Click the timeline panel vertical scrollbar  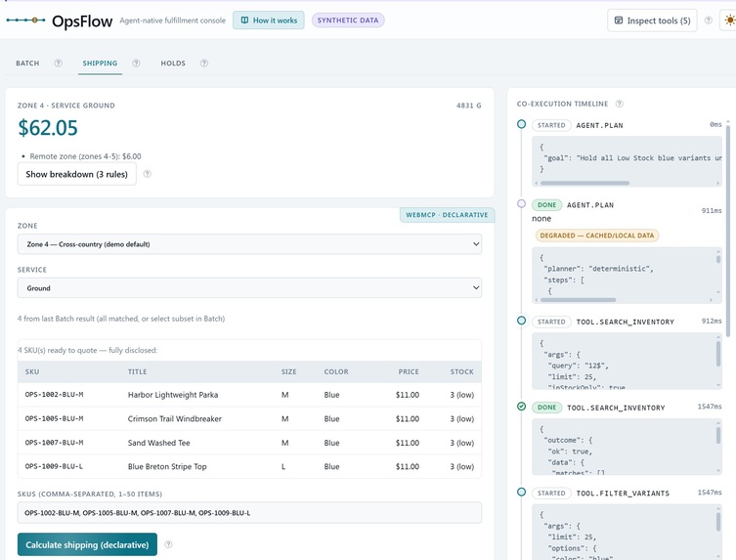[x=728, y=230]
